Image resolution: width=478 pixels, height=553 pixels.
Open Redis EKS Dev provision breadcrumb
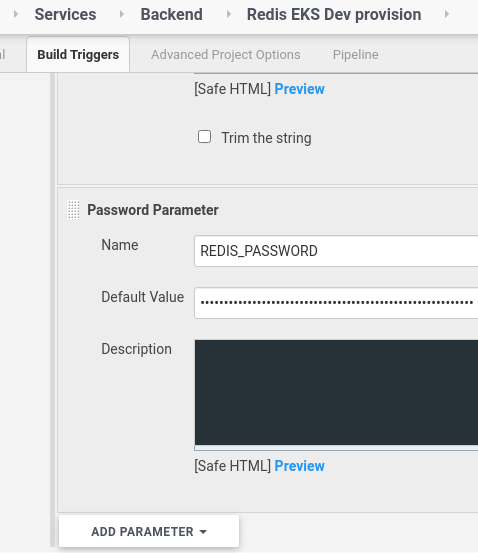pyautogui.click(x=334, y=14)
